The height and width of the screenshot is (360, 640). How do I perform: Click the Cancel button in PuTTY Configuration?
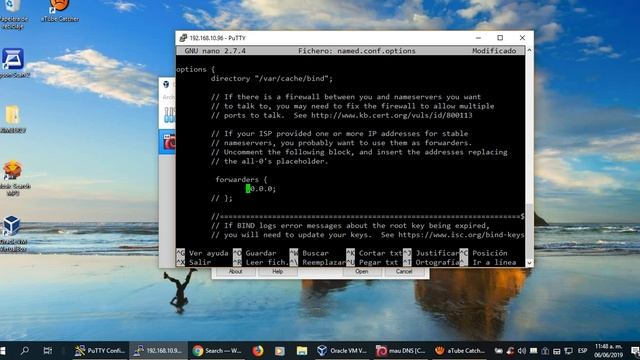coord(404,271)
